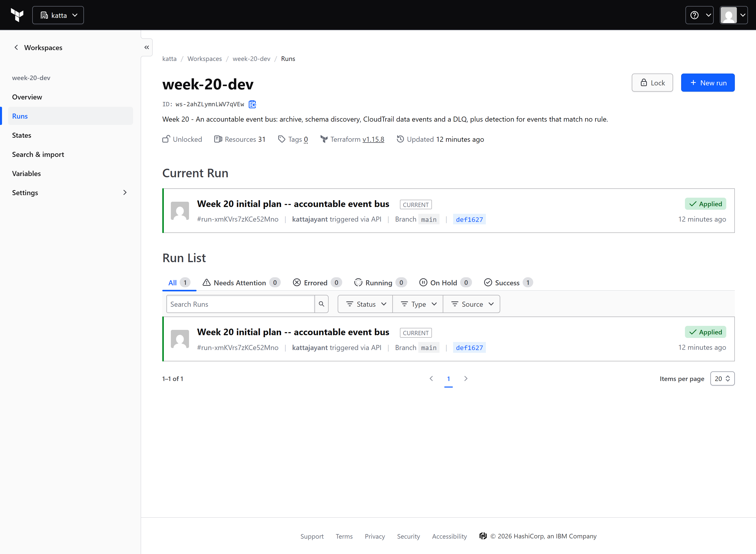Select the Success tab
756x554 pixels.
pos(508,283)
